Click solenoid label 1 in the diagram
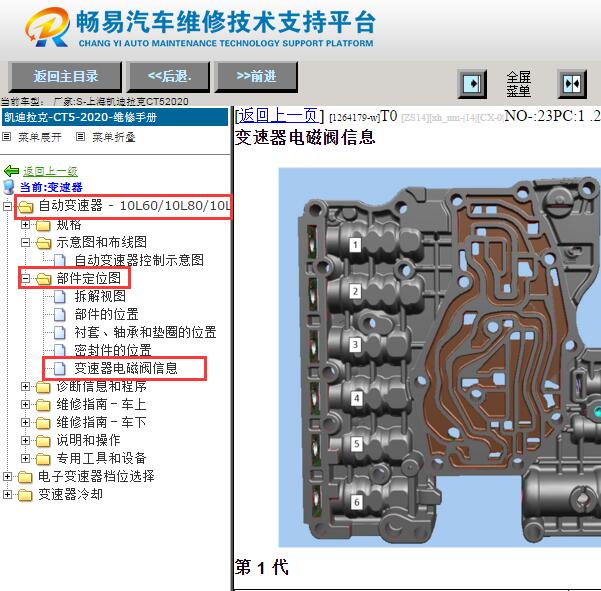Image resolution: width=601 pixels, height=591 pixels. click(x=355, y=245)
